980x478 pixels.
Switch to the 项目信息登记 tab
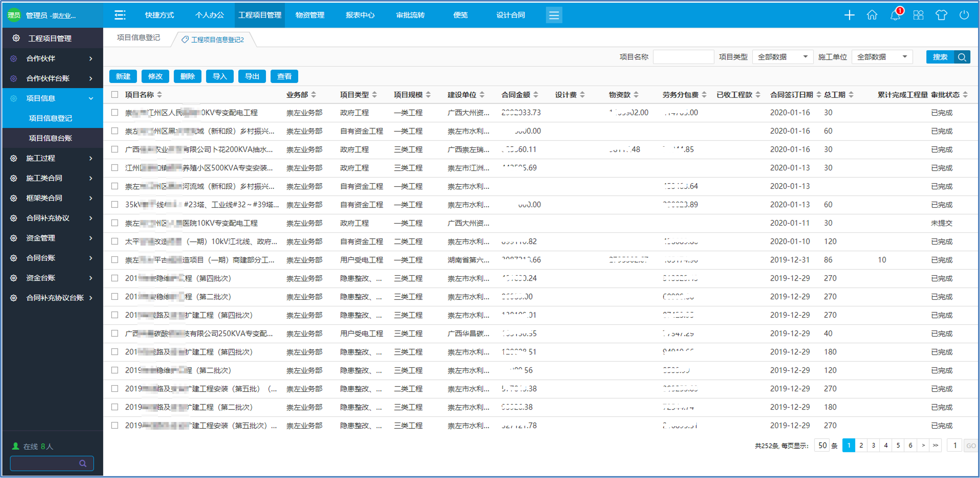click(138, 38)
